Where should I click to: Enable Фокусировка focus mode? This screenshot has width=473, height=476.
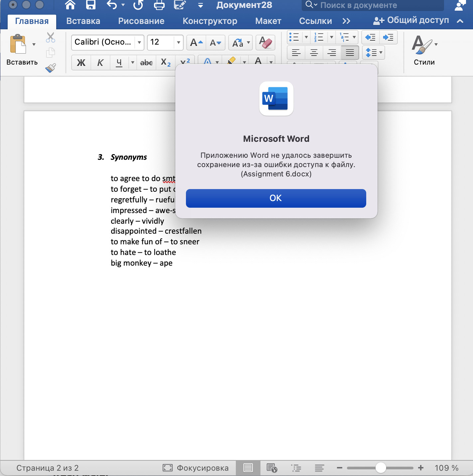pyautogui.click(x=196, y=468)
